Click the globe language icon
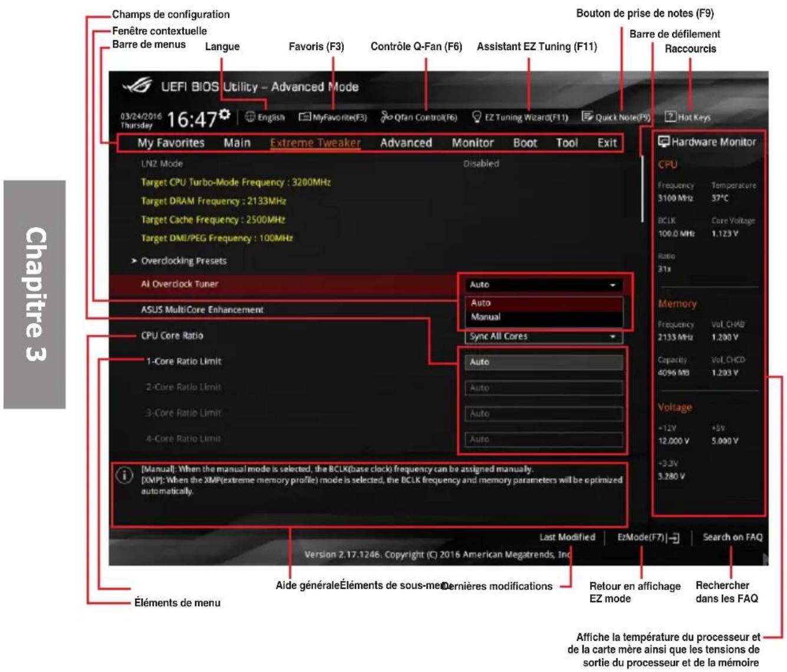 tap(250, 117)
